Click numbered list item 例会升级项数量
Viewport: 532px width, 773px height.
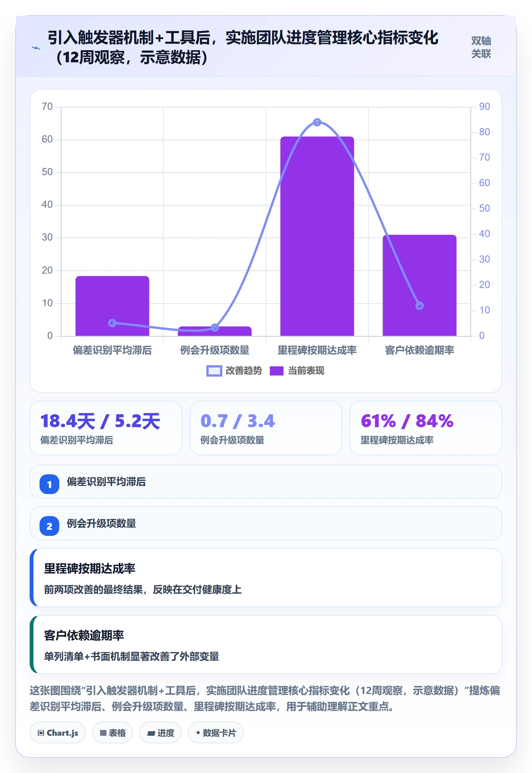(266, 523)
